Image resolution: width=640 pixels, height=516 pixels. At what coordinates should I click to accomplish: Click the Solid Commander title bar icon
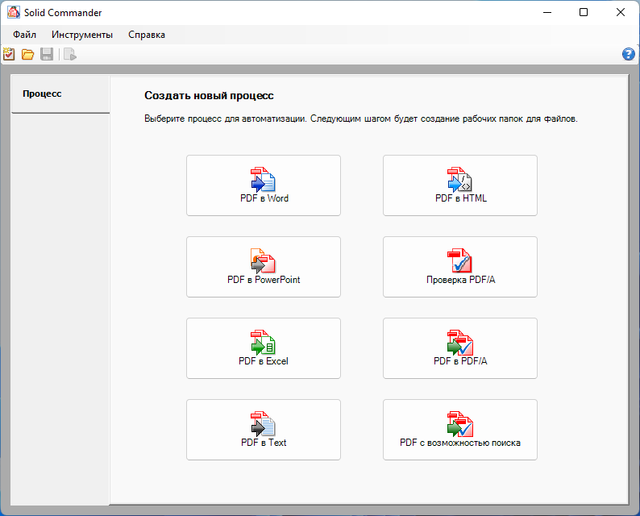(11, 12)
